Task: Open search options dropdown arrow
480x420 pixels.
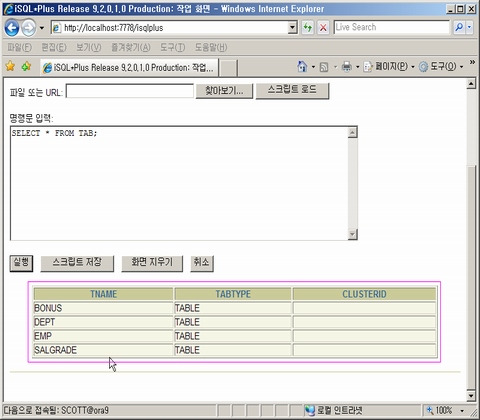Action: (x=470, y=27)
